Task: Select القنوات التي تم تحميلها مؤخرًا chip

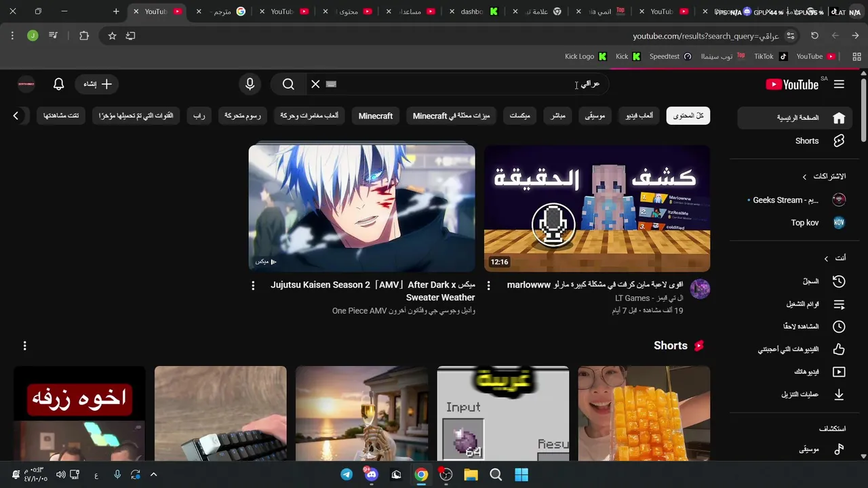Action: coord(136,116)
